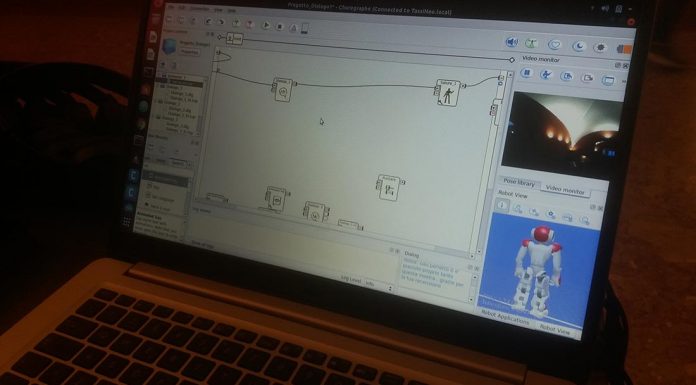Viewport: 696px width, 385px height.
Task: Select the dialog box on the flow line
Action: [282, 90]
